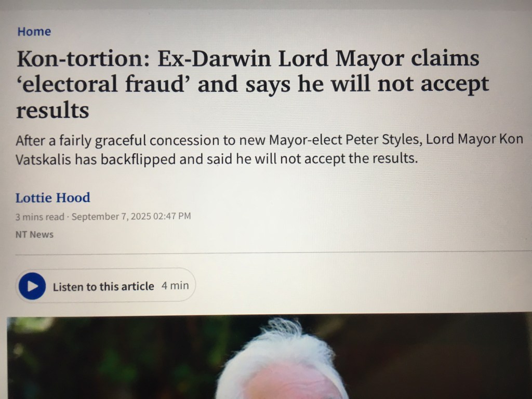Click the word 'results' ending the headline

point(53,110)
